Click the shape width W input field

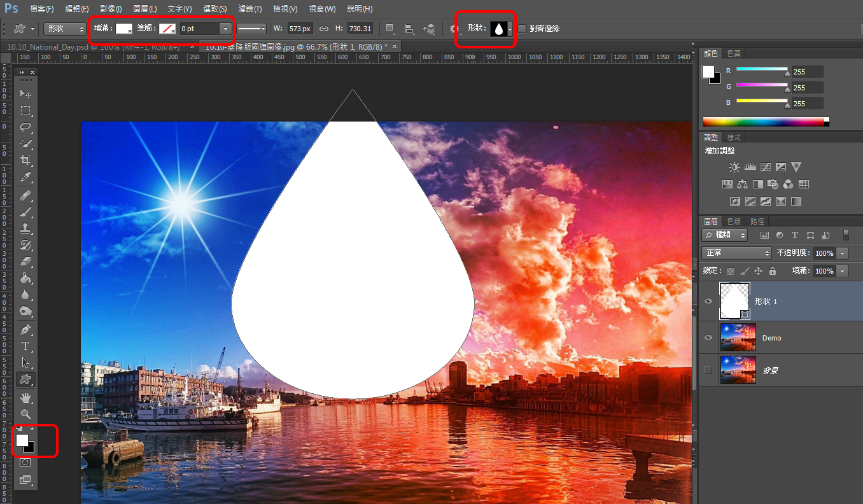(299, 29)
